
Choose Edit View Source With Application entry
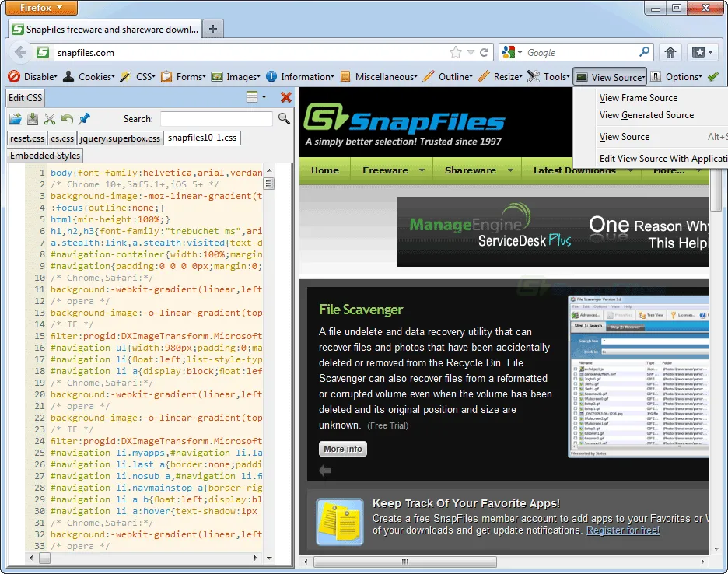tap(663, 159)
